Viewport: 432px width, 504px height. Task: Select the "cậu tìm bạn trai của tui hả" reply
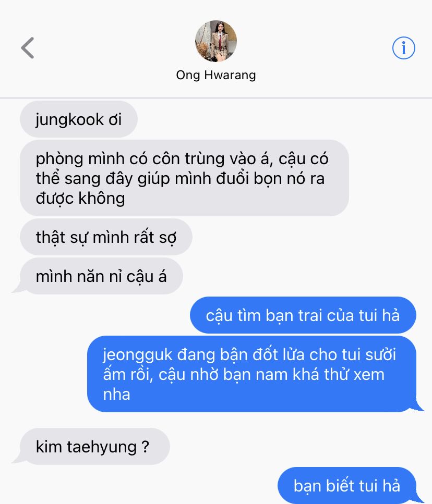coord(303,315)
